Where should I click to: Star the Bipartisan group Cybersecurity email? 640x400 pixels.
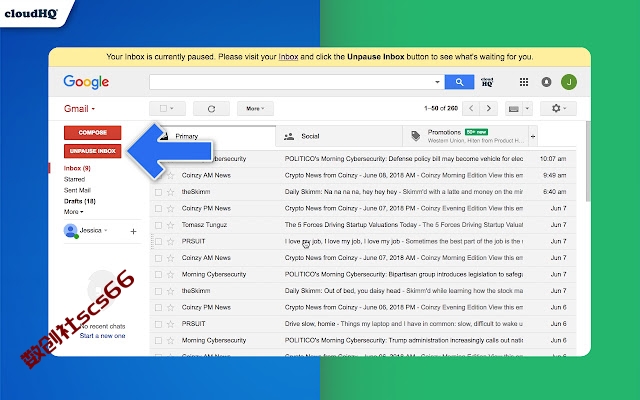(171, 275)
